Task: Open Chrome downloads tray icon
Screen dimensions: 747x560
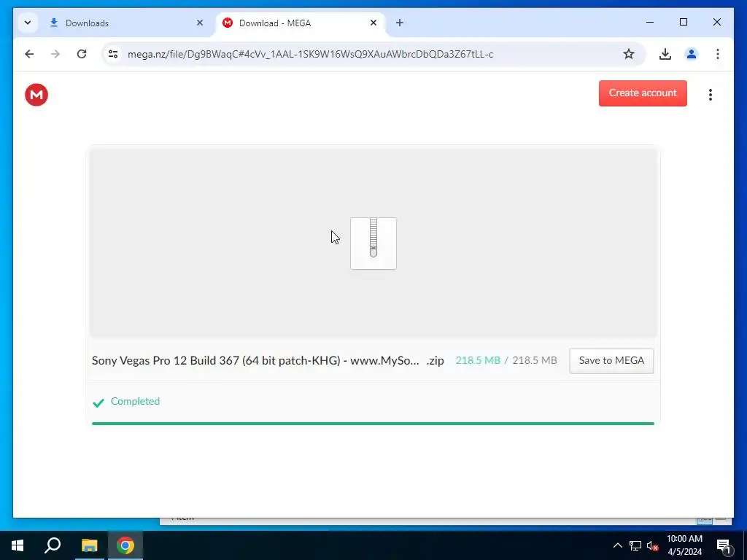Action: click(665, 54)
